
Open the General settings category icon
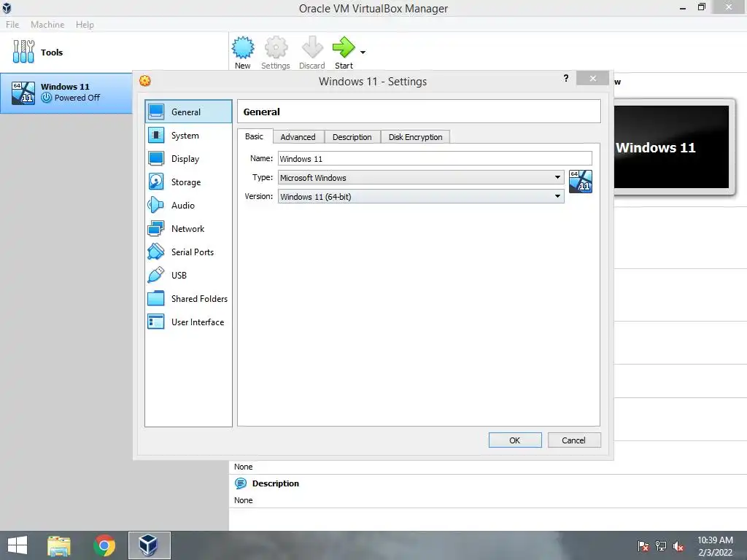[x=156, y=112]
